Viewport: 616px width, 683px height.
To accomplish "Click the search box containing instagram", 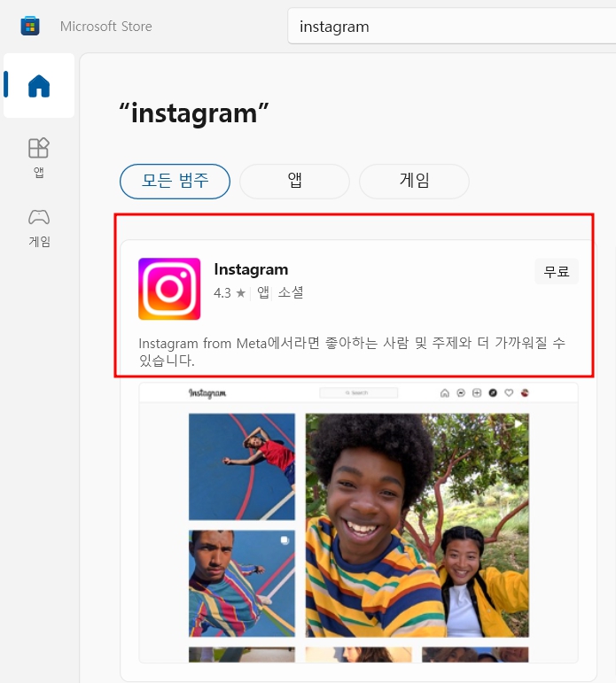I will click(452, 27).
